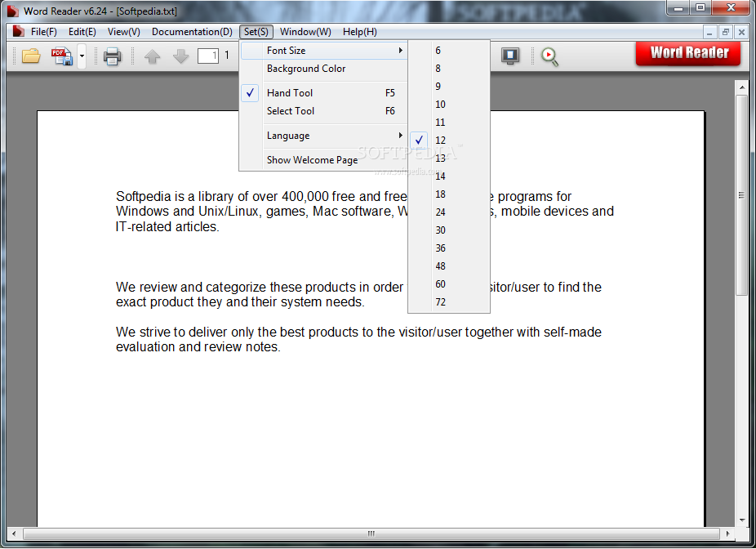
Task: Minimize the inner Softpedia.txt document window
Action: click(x=709, y=33)
